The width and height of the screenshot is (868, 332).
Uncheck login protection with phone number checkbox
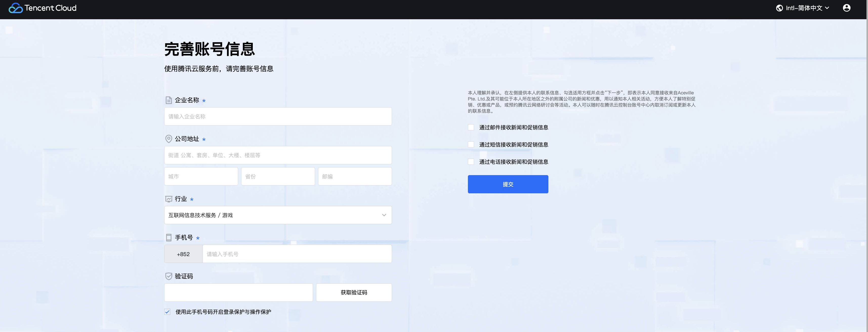(167, 312)
